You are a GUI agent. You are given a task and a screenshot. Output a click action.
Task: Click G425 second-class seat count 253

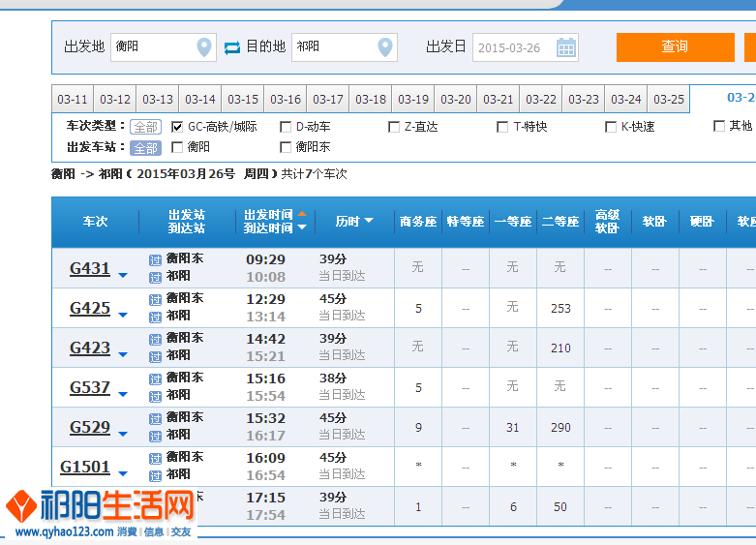tap(560, 308)
